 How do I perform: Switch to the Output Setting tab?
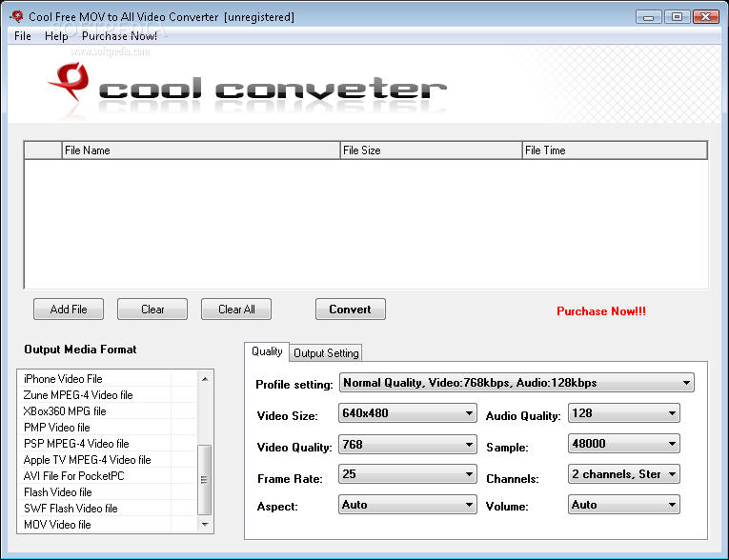(326, 353)
